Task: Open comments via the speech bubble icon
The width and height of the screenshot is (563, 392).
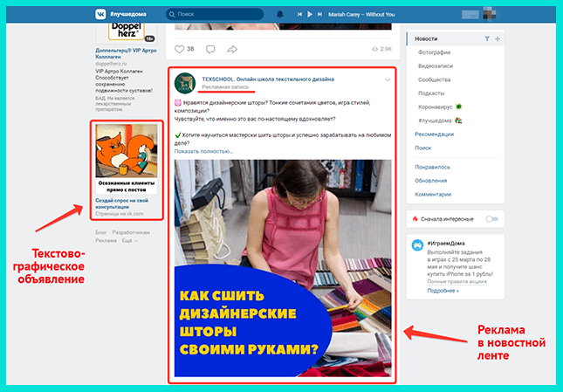Action: (210, 49)
